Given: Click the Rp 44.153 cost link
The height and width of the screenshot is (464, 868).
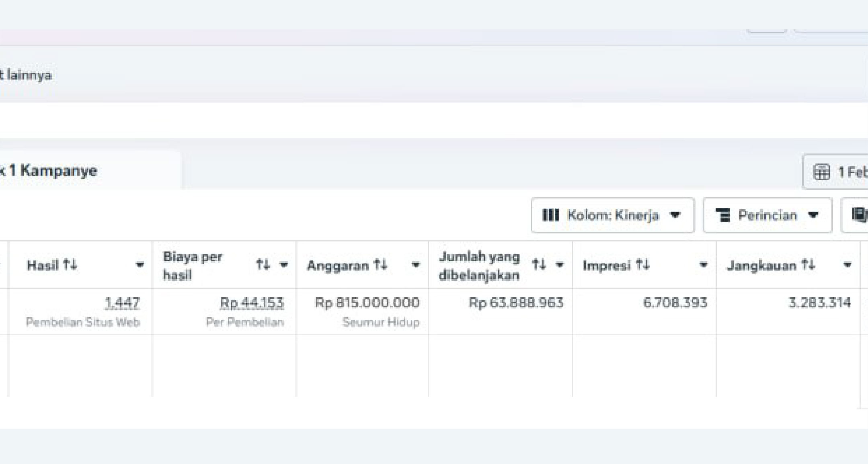Looking at the screenshot, I should [252, 303].
